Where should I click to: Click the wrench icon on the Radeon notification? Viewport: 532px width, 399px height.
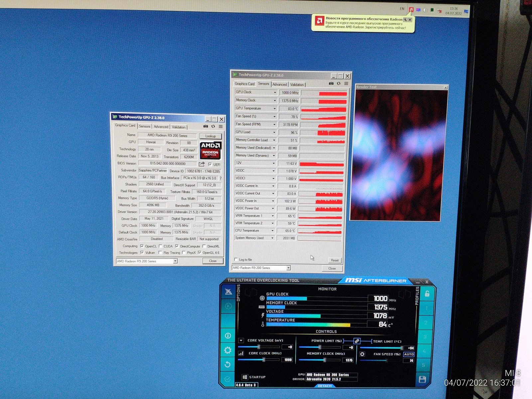point(405,20)
